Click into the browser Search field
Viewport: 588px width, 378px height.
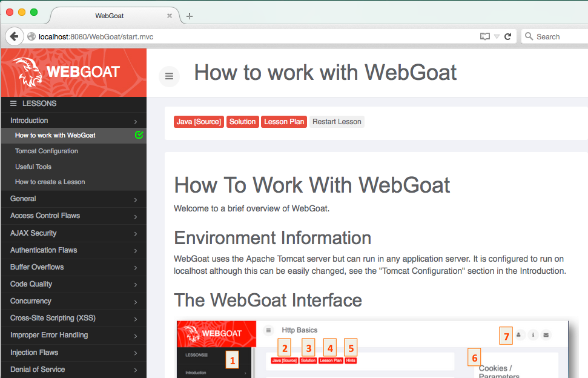(555, 36)
